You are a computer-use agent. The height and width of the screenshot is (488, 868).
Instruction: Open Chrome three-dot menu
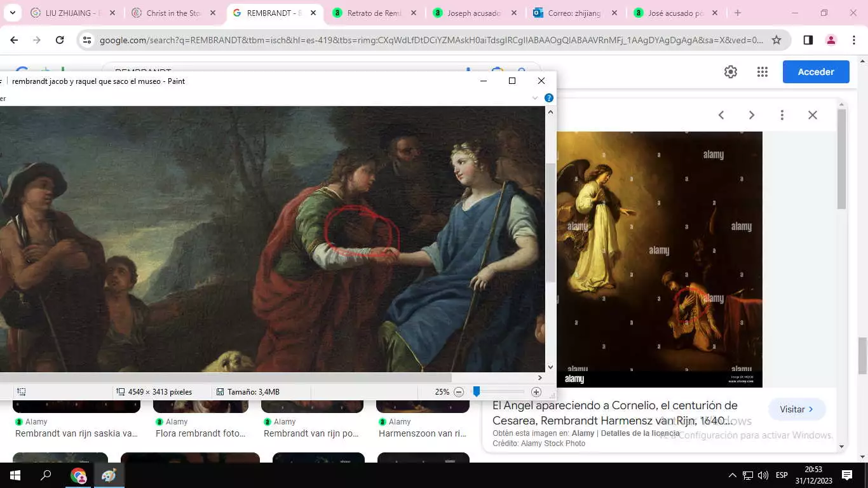[853, 40]
